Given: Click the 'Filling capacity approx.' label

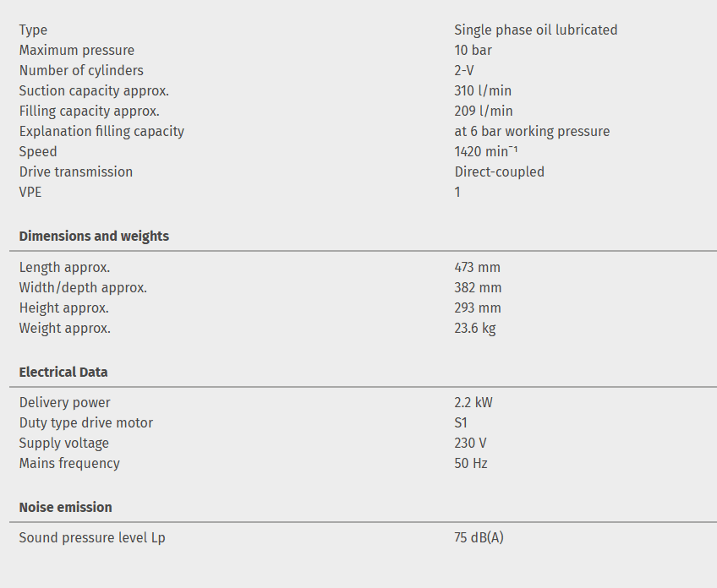Looking at the screenshot, I should pos(90,112).
